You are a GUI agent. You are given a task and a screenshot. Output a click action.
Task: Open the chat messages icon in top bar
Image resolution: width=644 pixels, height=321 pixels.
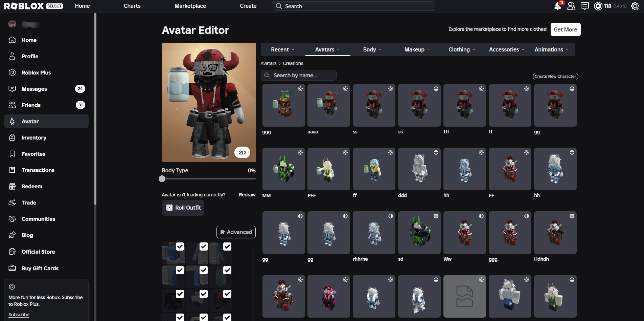coord(585,6)
